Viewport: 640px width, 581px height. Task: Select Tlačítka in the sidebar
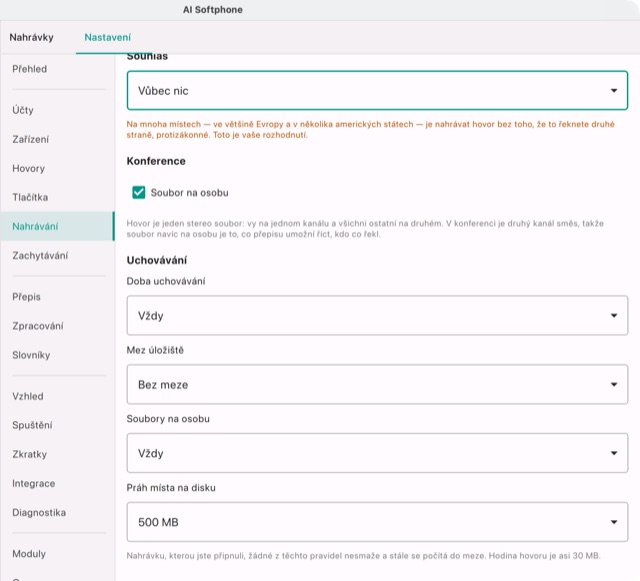click(30, 197)
